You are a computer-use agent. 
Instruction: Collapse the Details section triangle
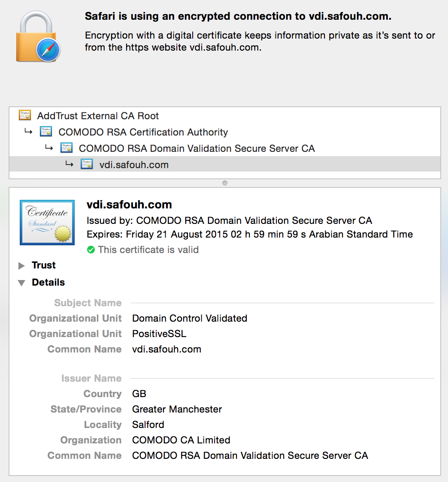pyautogui.click(x=21, y=283)
